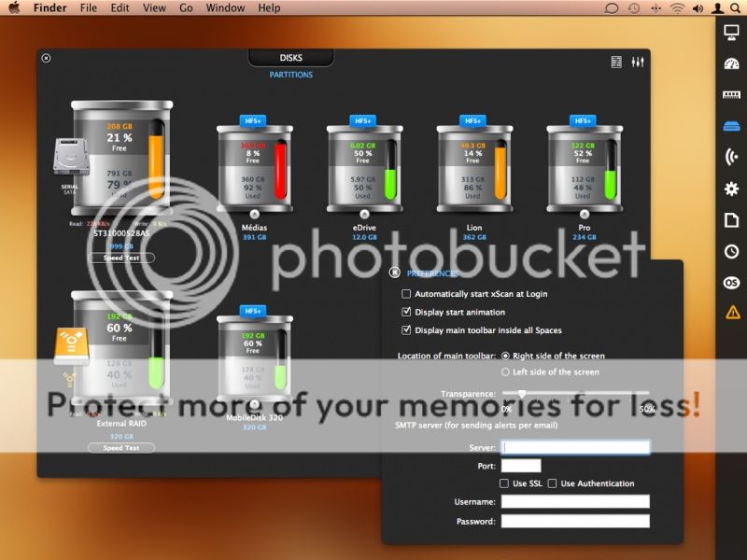Open the OS info icon in sidebar

[x=731, y=282]
